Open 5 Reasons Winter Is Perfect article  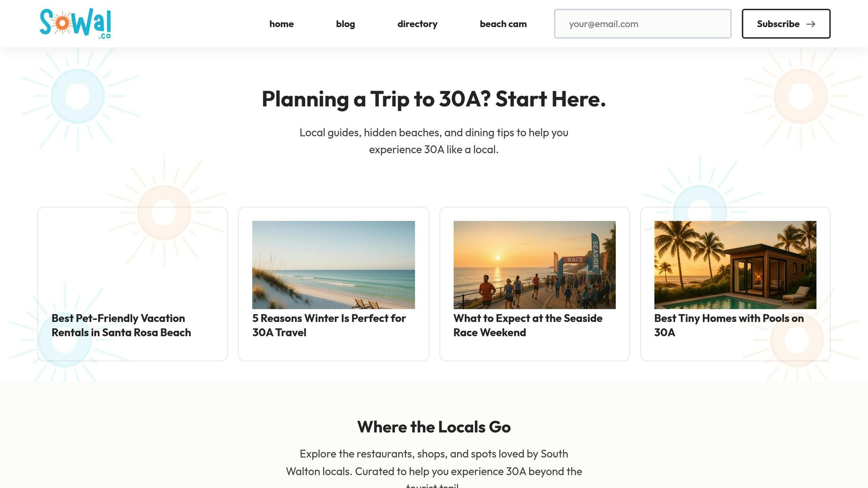[x=329, y=325]
